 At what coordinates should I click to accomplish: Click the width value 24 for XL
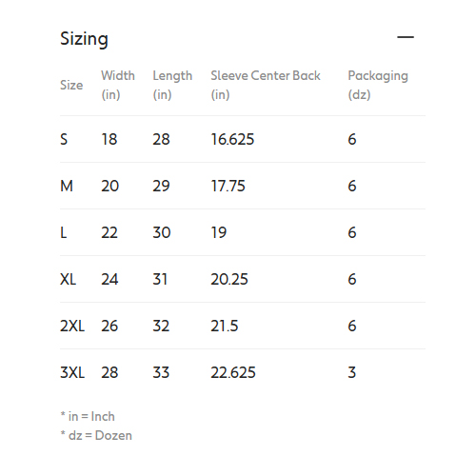[109, 279]
